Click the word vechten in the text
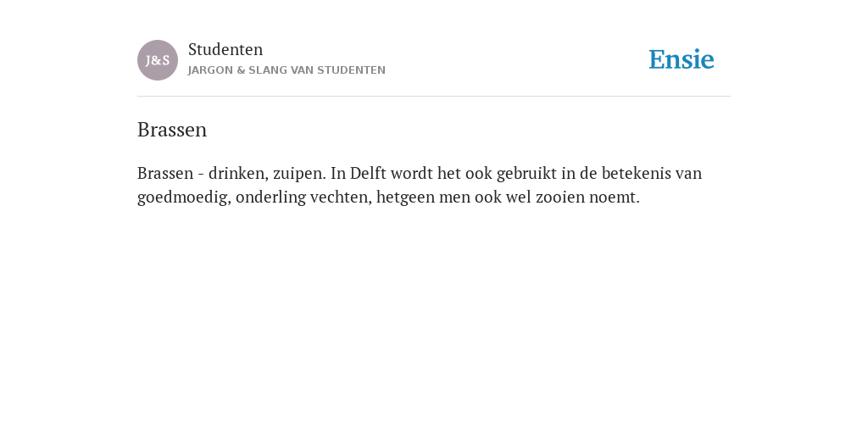868x434 pixels. pyautogui.click(x=341, y=197)
